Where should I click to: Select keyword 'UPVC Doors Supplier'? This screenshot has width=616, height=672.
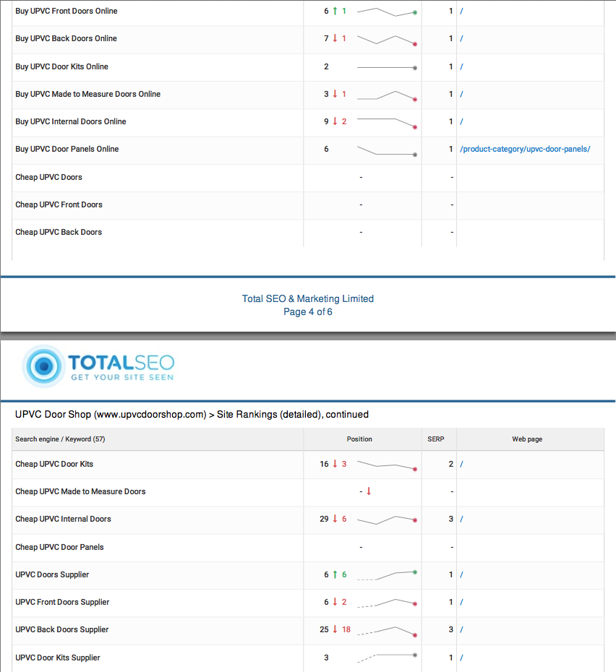point(52,574)
